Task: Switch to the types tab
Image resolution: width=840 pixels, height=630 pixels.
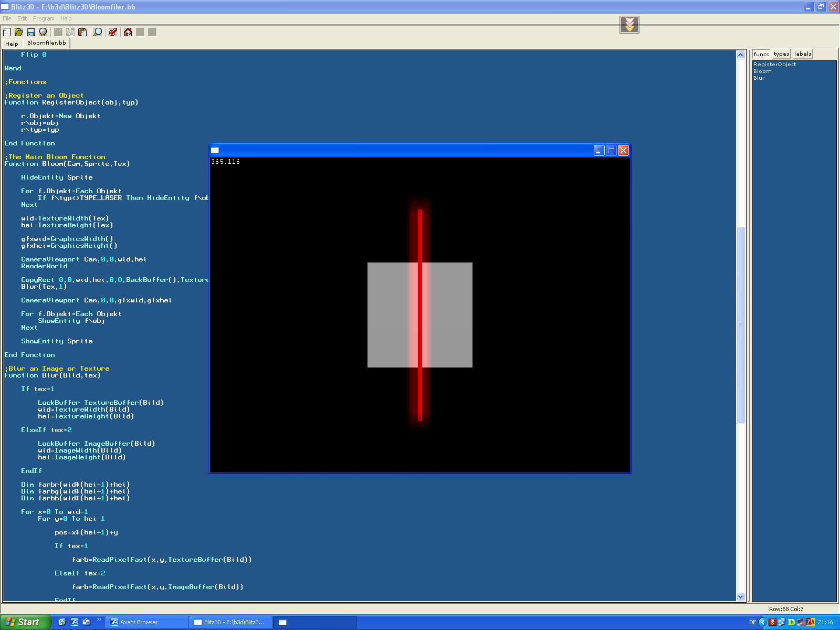Action: coord(781,54)
